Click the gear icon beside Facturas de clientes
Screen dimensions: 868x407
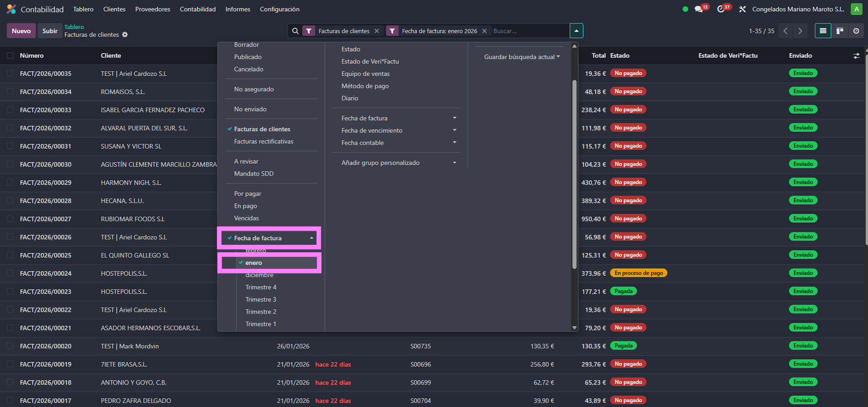click(x=125, y=35)
